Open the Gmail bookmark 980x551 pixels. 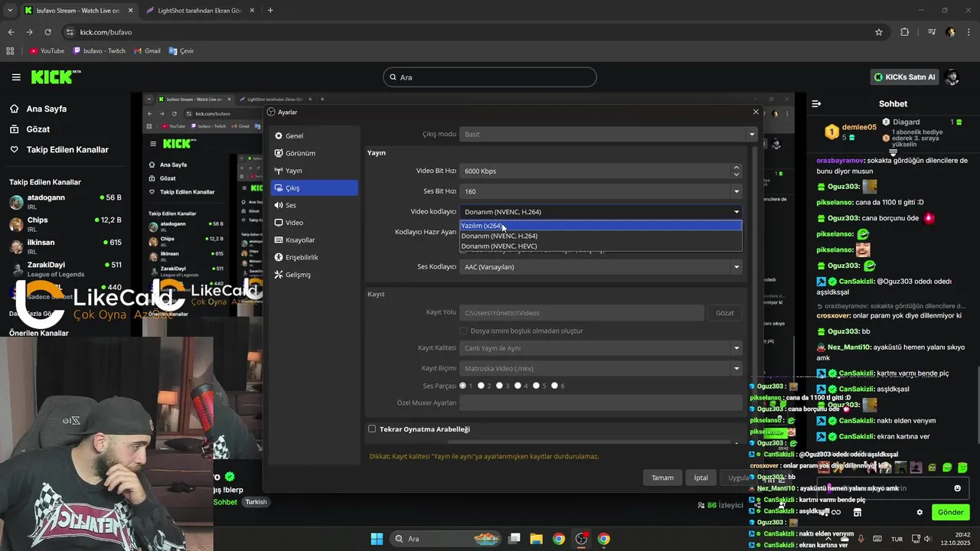point(147,51)
